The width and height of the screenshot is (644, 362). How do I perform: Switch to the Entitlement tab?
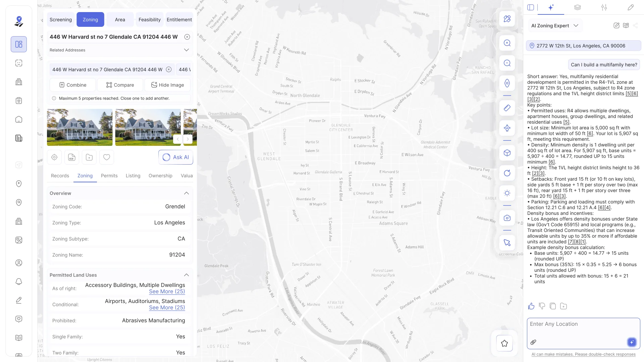click(179, 19)
